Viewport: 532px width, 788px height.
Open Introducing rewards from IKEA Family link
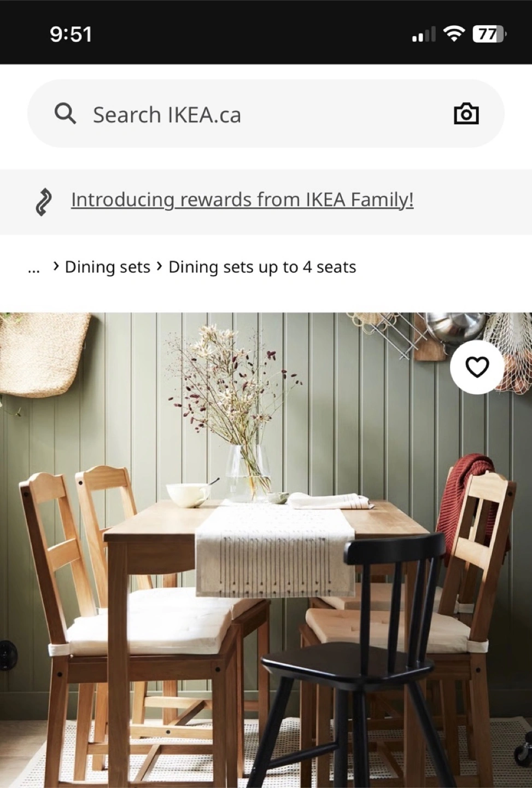[242, 200]
